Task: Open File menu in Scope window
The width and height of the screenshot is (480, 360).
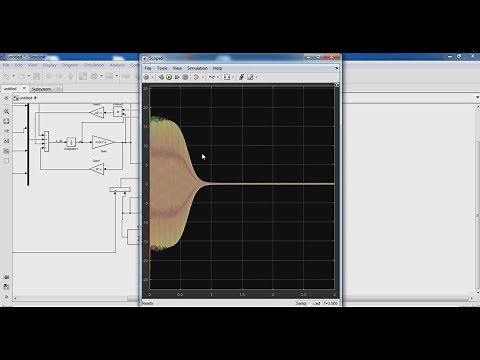Action: tap(148, 68)
